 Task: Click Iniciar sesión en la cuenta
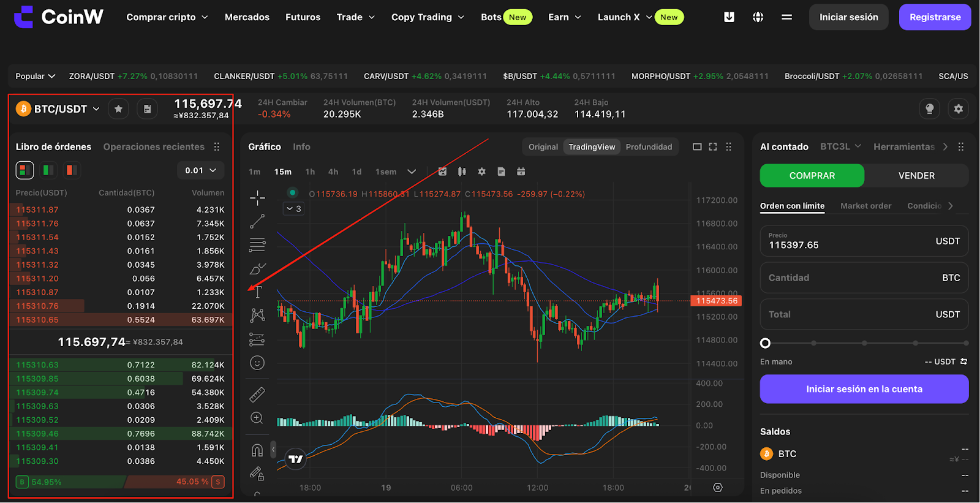tap(864, 389)
